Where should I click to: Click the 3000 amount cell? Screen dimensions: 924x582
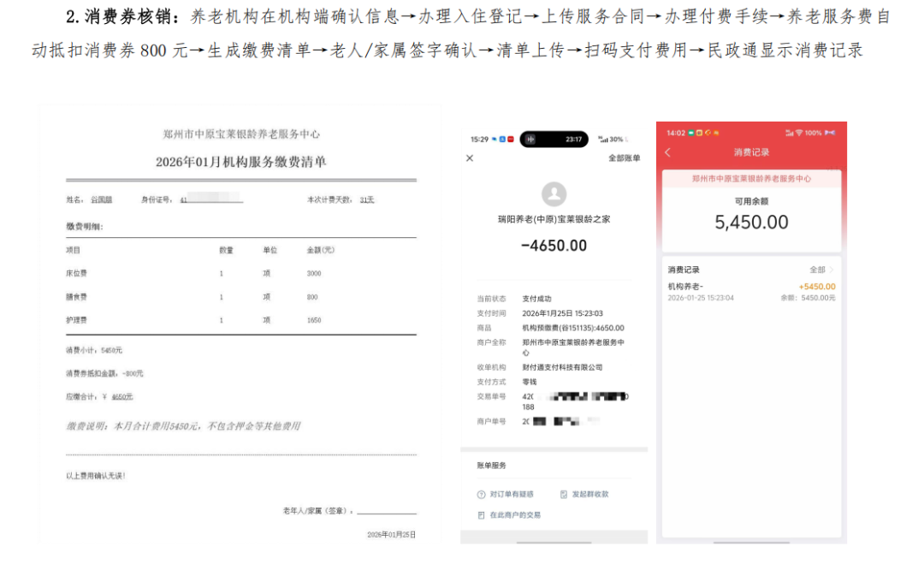[314, 274]
